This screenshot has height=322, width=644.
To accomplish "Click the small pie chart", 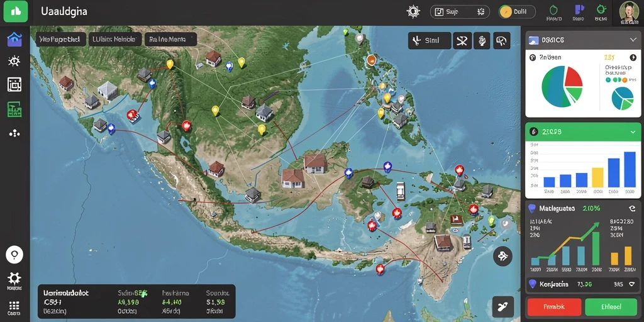I will [x=623, y=99].
